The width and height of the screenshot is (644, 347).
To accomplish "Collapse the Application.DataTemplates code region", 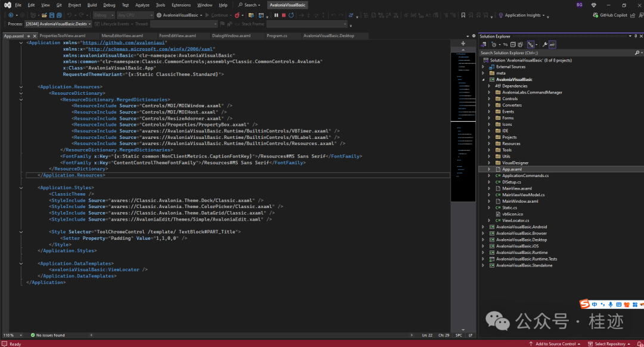I will [21, 264].
